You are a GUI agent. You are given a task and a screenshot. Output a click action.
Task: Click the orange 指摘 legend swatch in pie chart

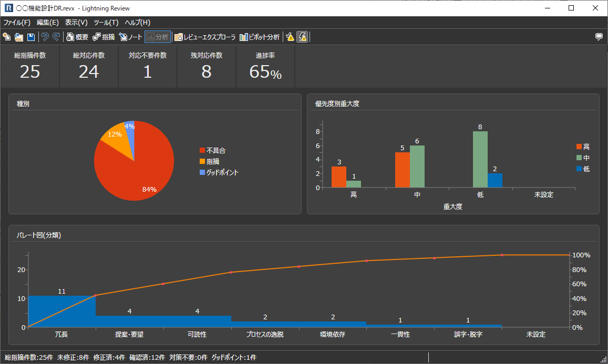click(x=202, y=161)
